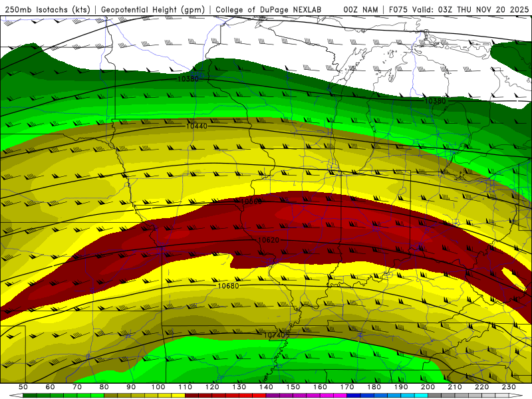Viewport: 532px width, 399px height.
Task: Click the 80 value on the color scale
Action: pos(104,387)
